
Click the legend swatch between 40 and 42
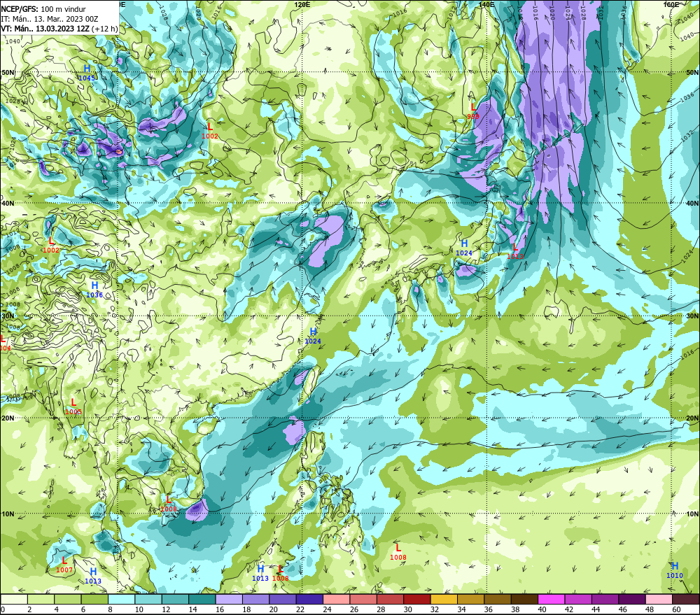pyautogui.click(x=552, y=599)
